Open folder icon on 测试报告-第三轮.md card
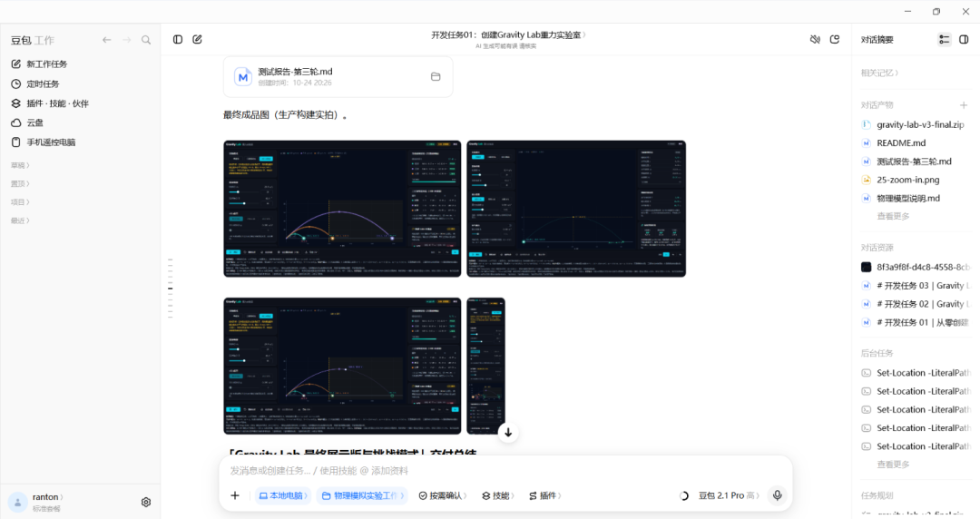This screenshot has height=519, width=980. (x=436, y=77)
